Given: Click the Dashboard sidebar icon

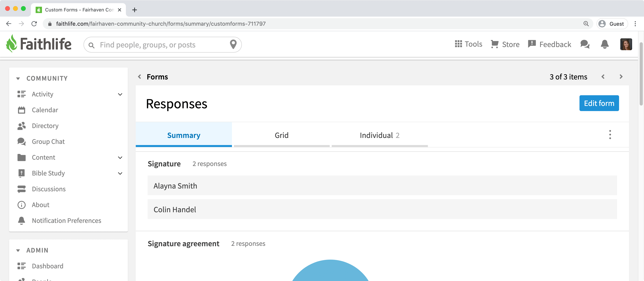Looking at the screenshot, I should tap(22, 266).
